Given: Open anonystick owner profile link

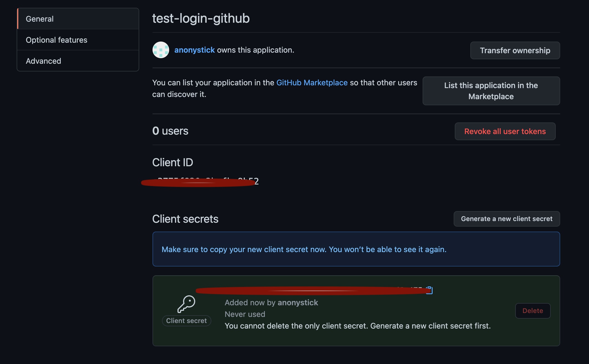Looking at the screenshot, I should click(194, 50).
